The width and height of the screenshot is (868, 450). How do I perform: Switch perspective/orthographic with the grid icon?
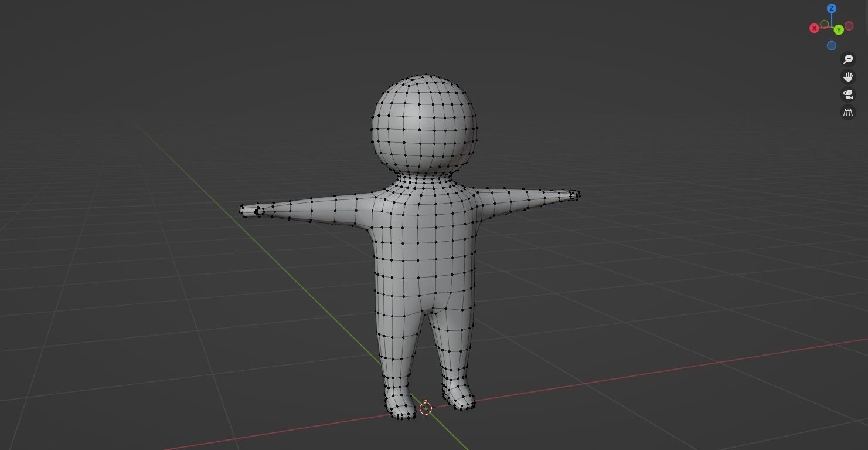click(848, 112)
